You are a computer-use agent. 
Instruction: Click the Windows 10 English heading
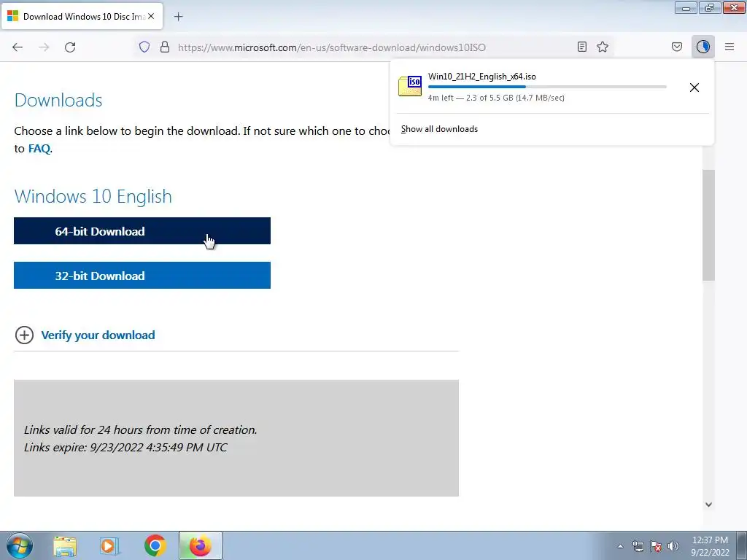coord(93,196)
